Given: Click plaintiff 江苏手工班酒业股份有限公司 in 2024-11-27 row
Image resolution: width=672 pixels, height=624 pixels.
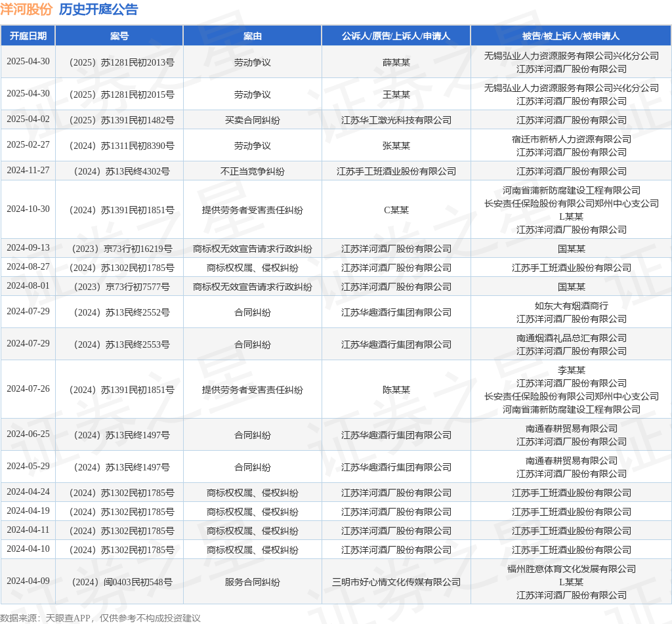Looking at the screenshot, I should point(396,171).
